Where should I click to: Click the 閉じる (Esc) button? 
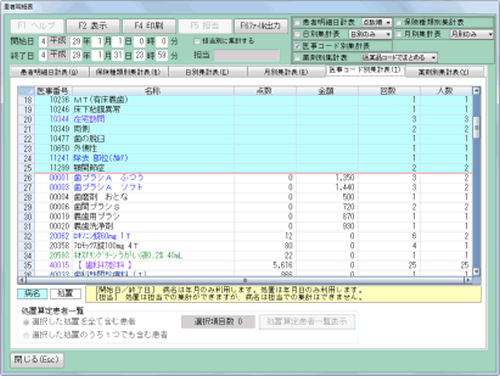click(x=37, y=360)
